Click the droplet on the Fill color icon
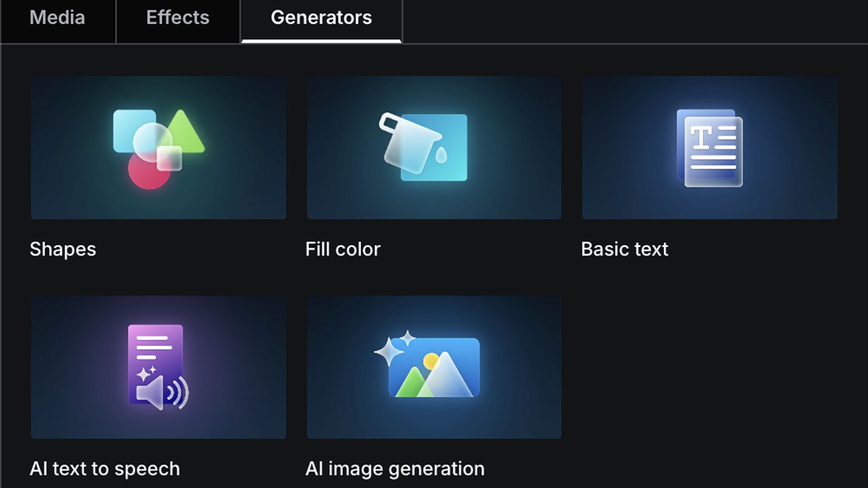 [441, 155]
